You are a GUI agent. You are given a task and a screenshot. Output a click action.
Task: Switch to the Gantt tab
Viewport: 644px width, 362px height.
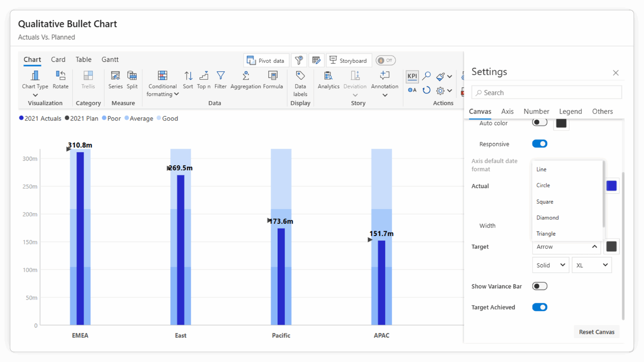[x=110, y=60]
